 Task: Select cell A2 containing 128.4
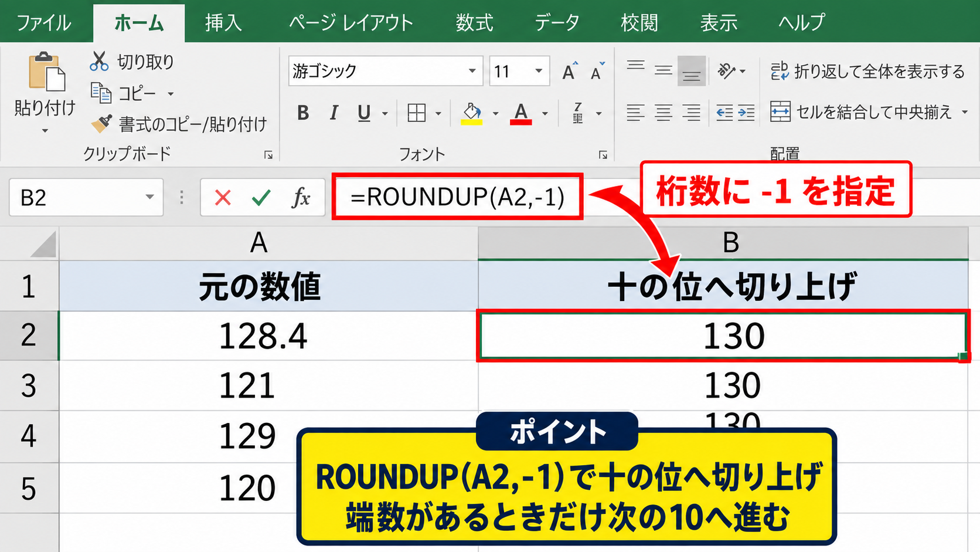pos(268,336)
